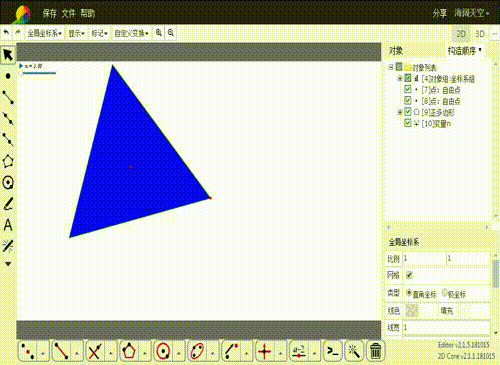Image resolution: width=500 pixels, height=365 pixels.
Task: Open the 全局坐标系 dropdown in toolbar
Action: [x=44, y=33]
